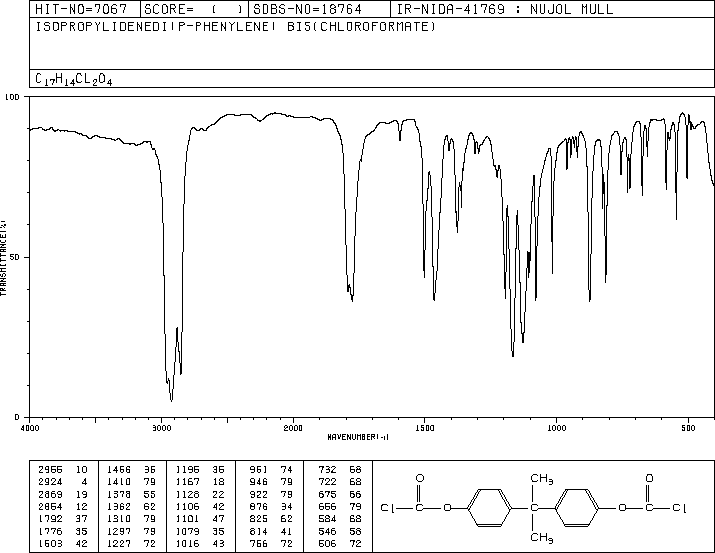
Task: Select the 1106 wavenumber in the peak table
Action: pos(187,506)
